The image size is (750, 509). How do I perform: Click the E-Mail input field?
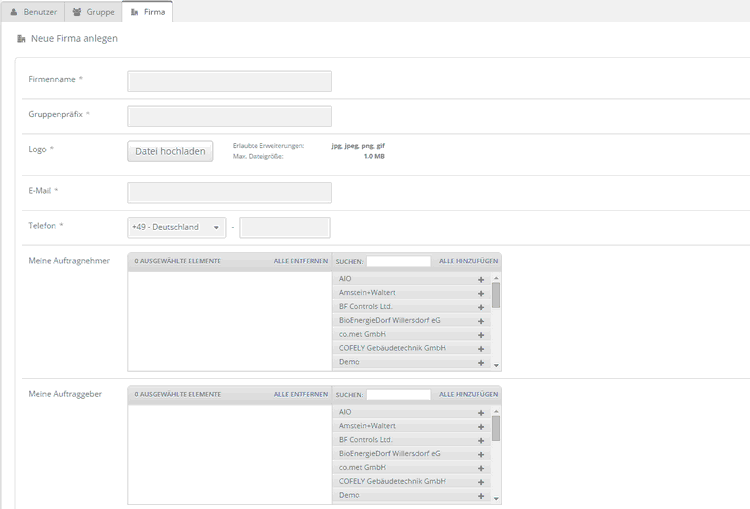(229, 193)
